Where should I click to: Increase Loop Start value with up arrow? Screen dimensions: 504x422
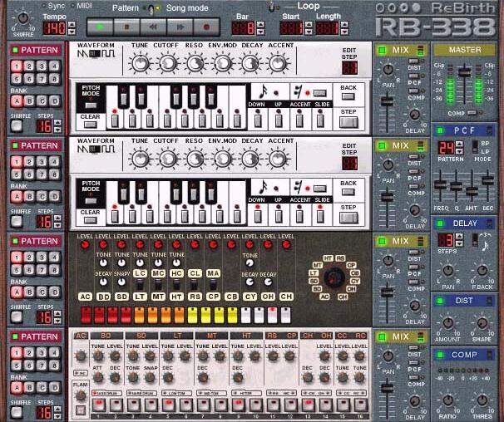coord(309,25)
